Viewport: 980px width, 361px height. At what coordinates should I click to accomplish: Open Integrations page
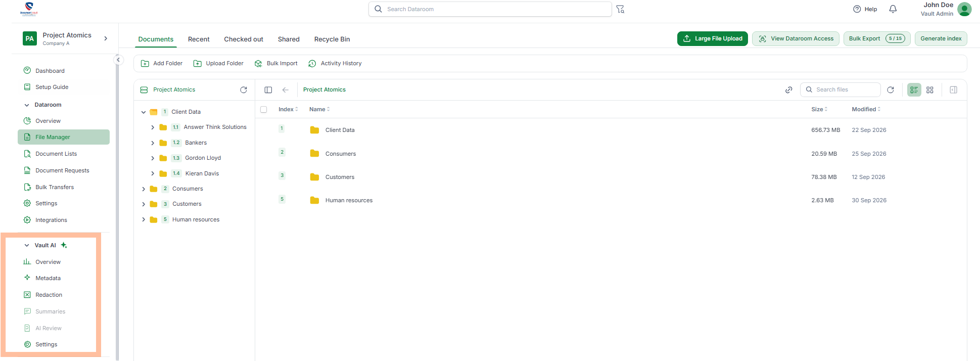(51, 220)
